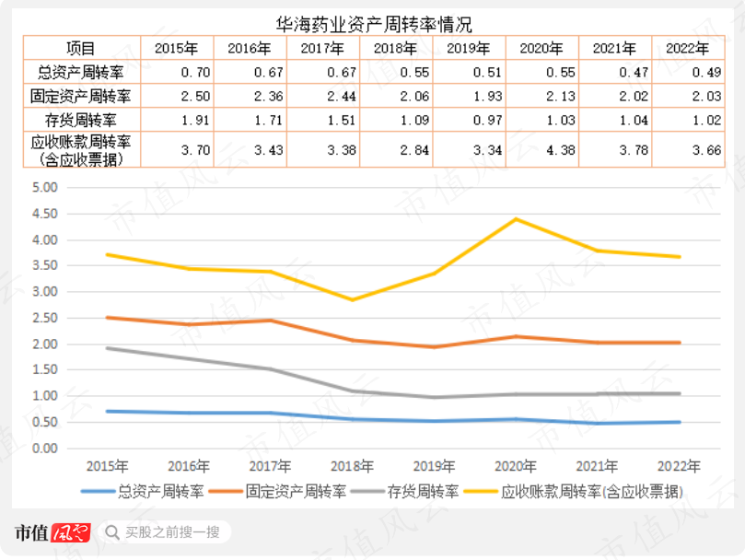Click the yellow 应收账款周转率 legend swatch
The image size is (745, 560).
click(481, 492)
